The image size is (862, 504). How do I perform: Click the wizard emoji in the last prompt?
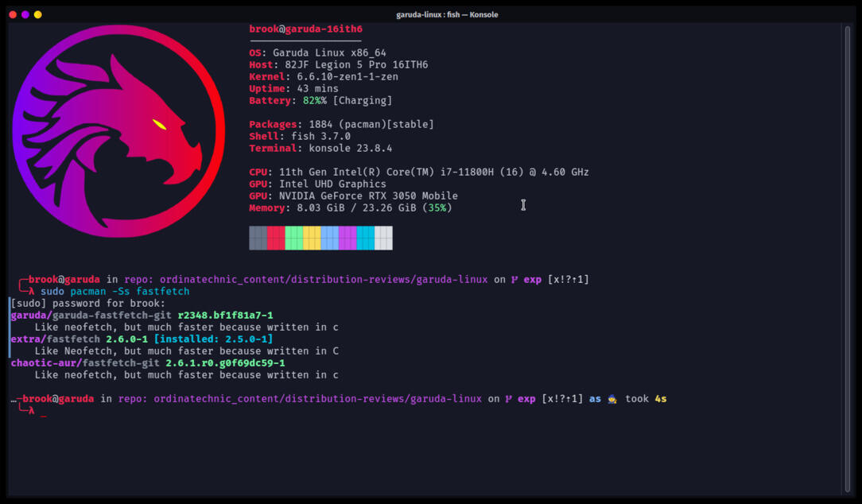(x=612, y=399)
